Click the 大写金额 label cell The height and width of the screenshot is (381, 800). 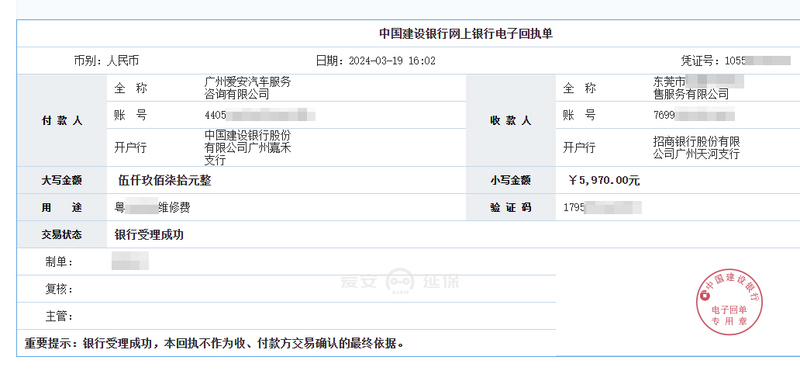[x=62, y=180]
